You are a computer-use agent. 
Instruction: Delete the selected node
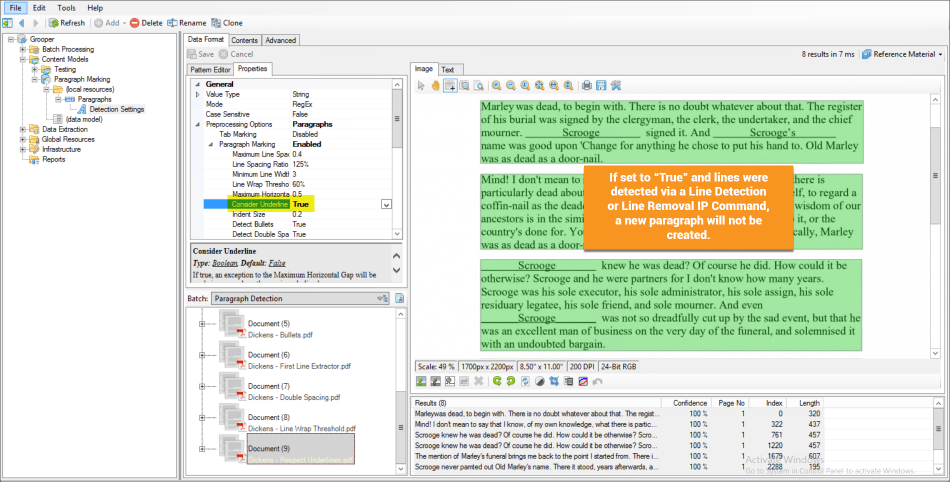click(x=146, y=22)
